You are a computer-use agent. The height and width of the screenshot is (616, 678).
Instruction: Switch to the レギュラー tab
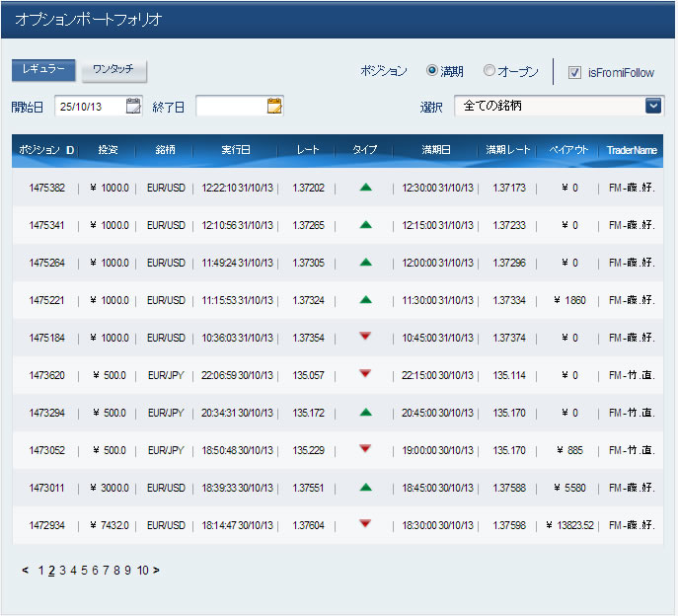coord(43,70)
